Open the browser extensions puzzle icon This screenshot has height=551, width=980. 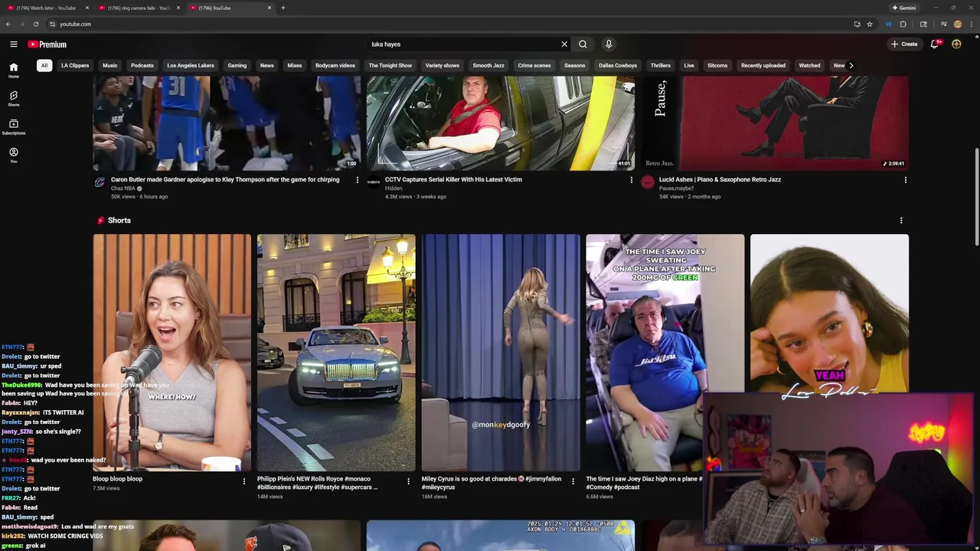pyautogui.click(x=903, y=24)
